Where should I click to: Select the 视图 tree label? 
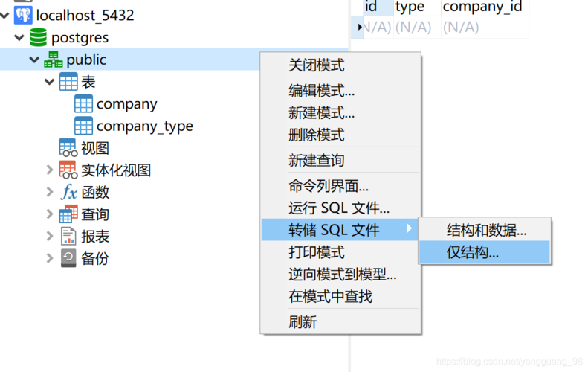95,148
